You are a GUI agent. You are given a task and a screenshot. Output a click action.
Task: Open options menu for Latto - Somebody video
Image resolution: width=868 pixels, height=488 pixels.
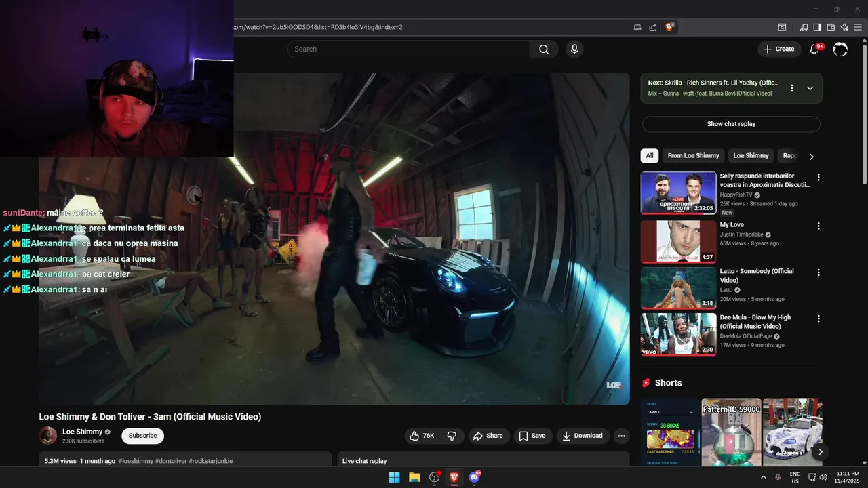(818, 272)
